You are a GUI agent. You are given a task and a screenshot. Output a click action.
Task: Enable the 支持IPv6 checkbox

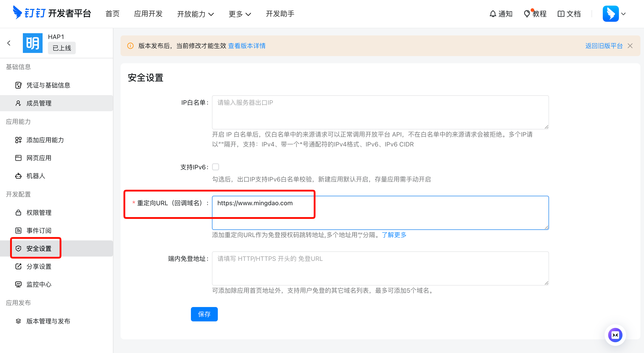click(216, 167)
